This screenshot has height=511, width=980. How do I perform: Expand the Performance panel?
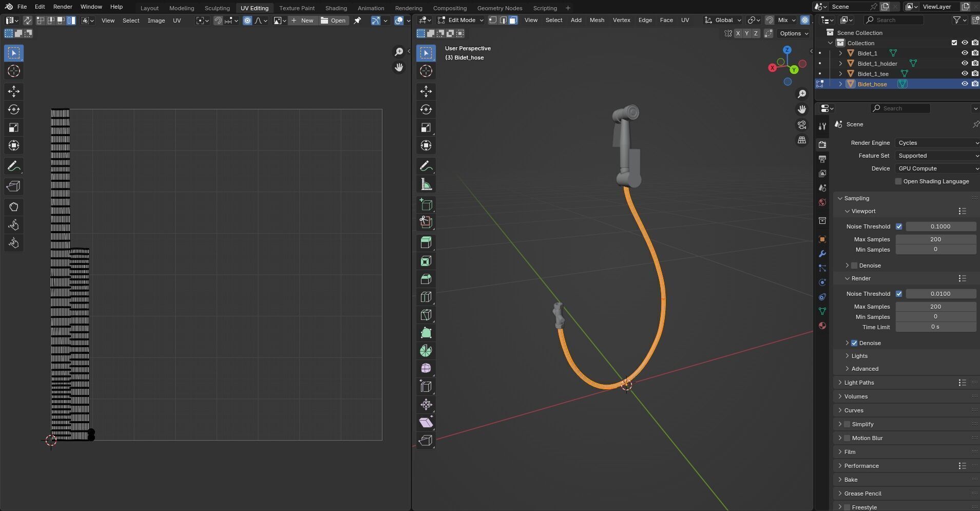click(x=861, y=466)
